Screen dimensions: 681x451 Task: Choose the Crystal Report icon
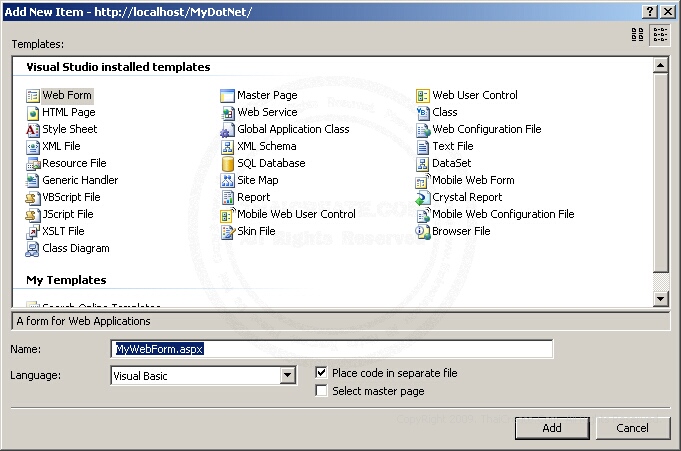tap(423, 197)
